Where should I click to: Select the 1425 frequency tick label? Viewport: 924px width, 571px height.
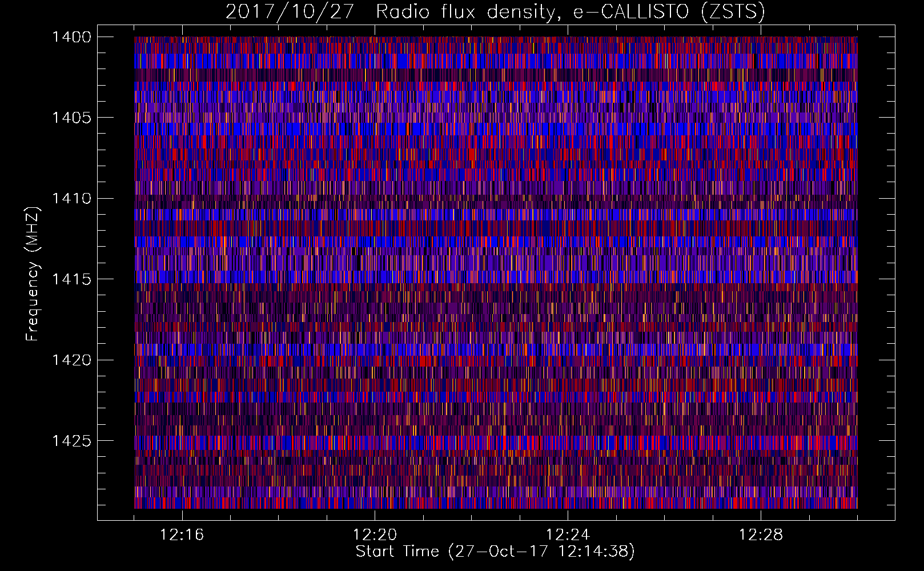coord(71,441)
